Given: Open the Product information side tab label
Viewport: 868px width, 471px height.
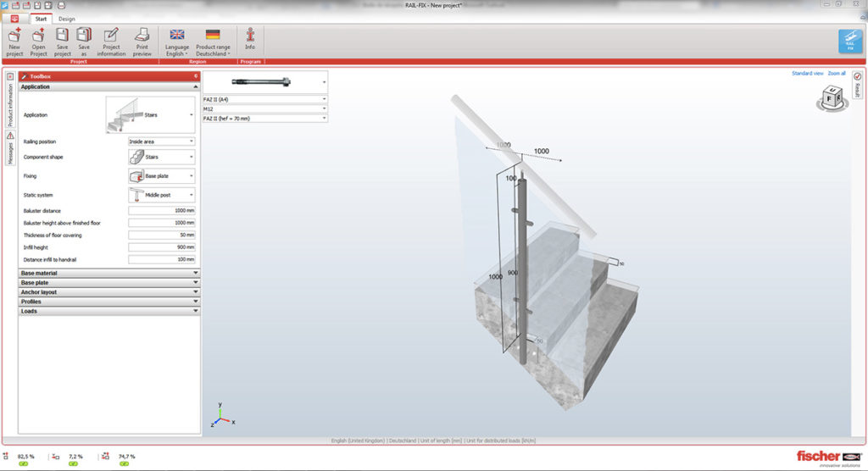Looking at the screenshot, I should point(10,104).
